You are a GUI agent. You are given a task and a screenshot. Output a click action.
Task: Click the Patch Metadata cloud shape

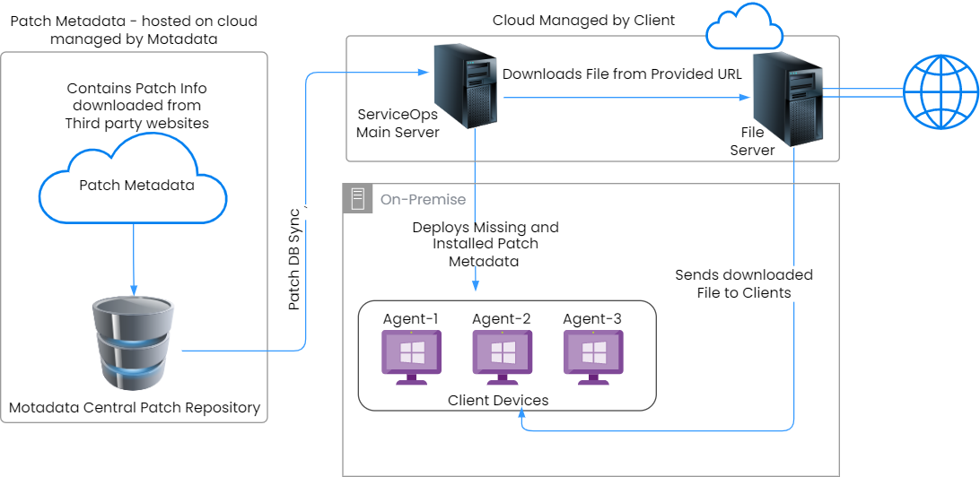point(132,178)
